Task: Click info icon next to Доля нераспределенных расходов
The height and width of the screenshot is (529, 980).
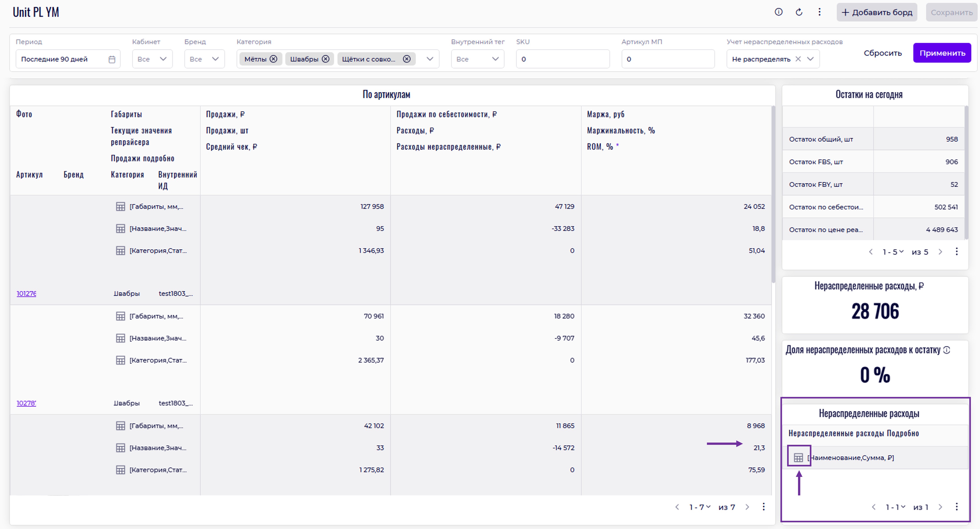Action: point(947,350)
